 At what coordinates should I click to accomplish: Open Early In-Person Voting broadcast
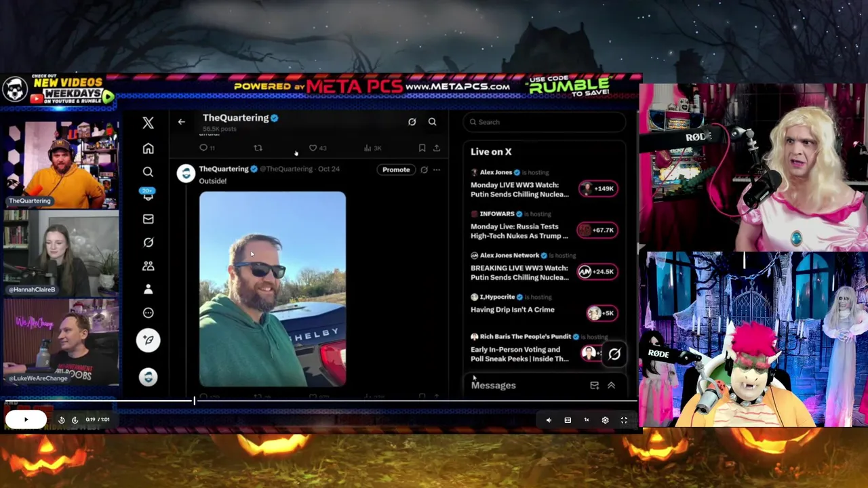[519, 354]
